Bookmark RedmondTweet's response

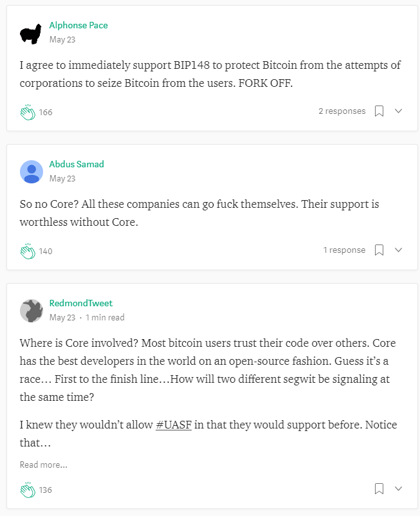point(379,489)
